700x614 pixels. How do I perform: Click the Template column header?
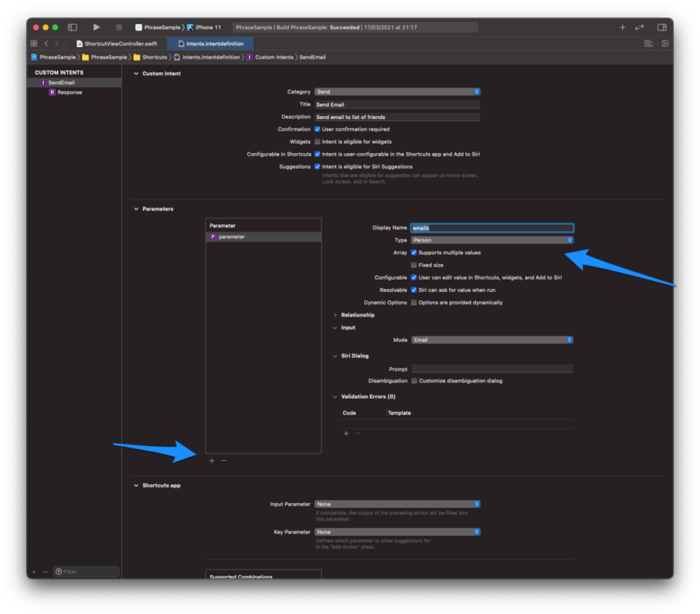(399, 413)
